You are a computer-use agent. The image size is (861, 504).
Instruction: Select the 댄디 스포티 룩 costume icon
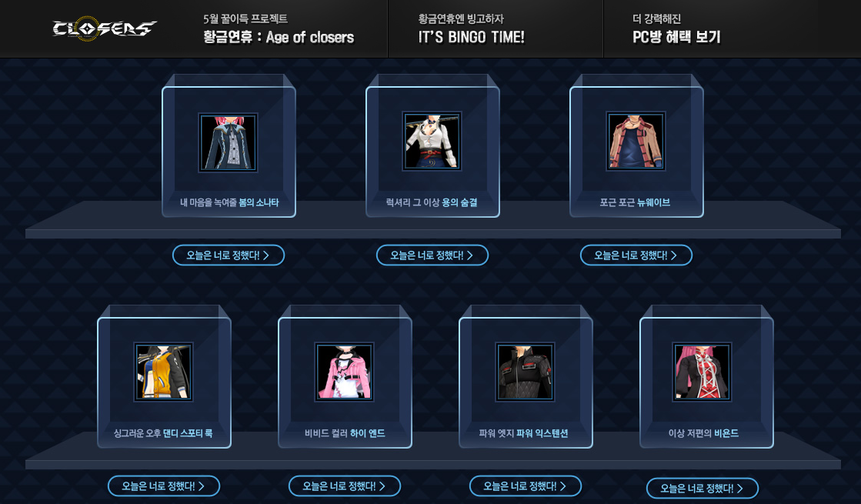pos(164,372)
